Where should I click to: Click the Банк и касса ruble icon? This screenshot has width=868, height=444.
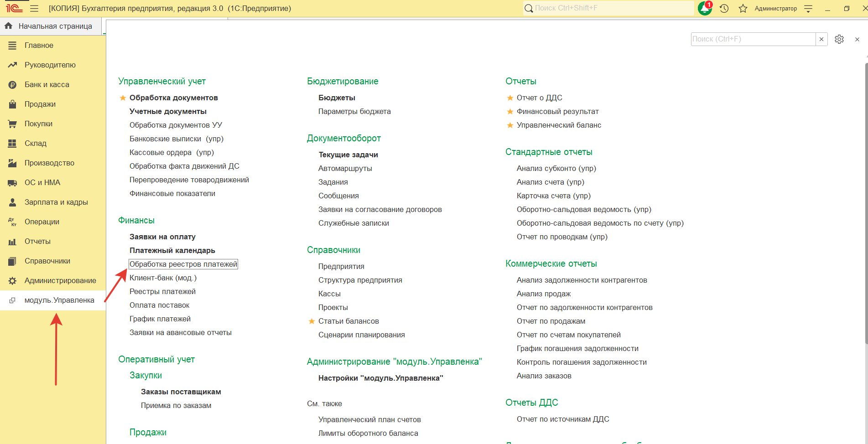[12, 85]
